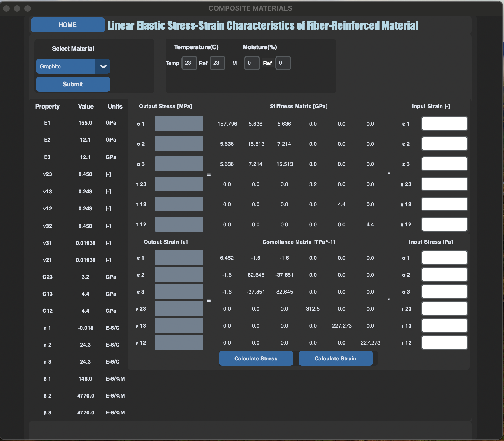Select the ε 2 input strain field
This screenshot has height=441, width=504.
444,144
